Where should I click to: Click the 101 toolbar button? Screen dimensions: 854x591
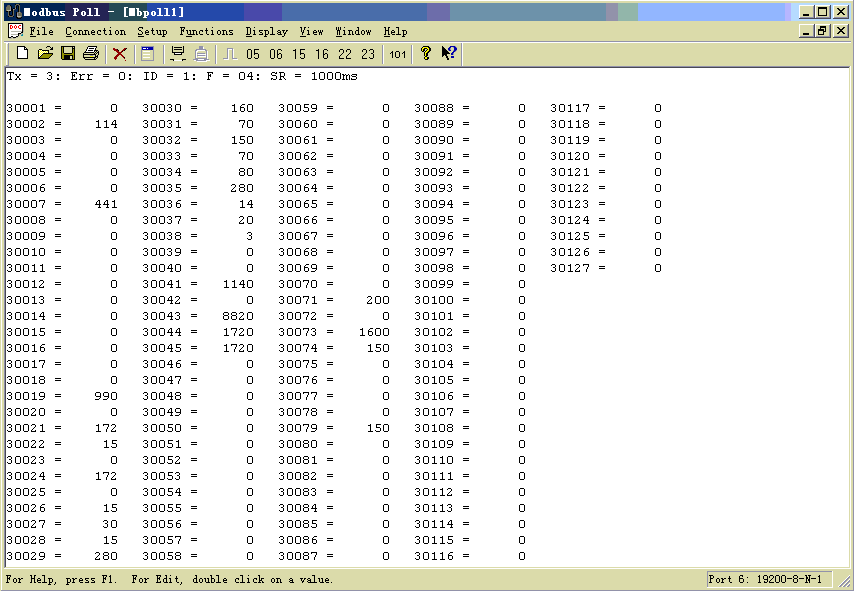point(398,54)
